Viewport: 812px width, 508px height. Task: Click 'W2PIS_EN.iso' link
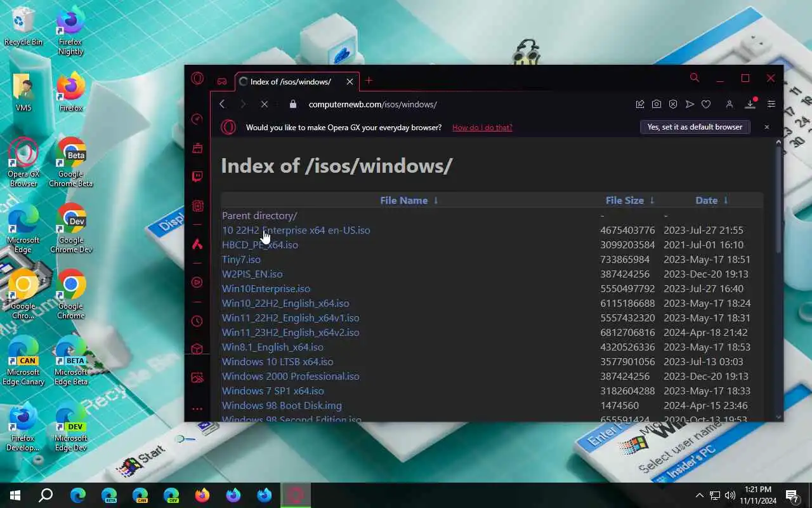click(252, 274)
